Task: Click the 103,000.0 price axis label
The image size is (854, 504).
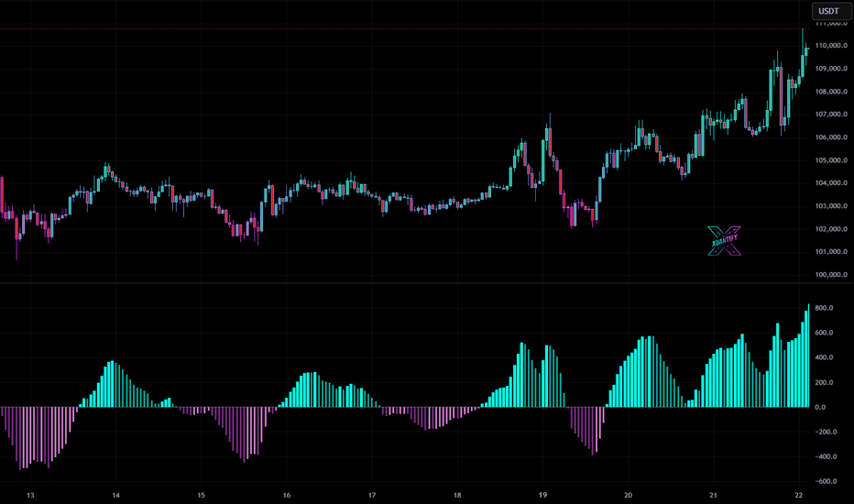Action: (831, 206)
